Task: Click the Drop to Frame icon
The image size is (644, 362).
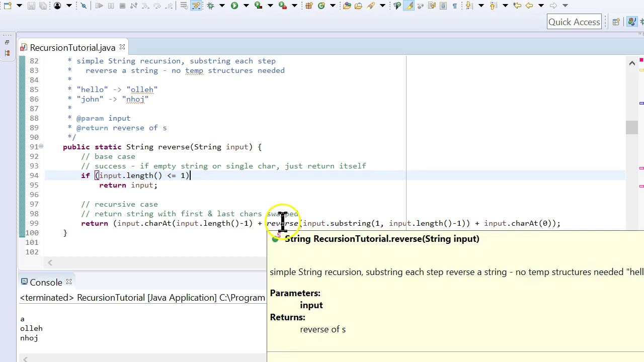Action: coord(184,6)
